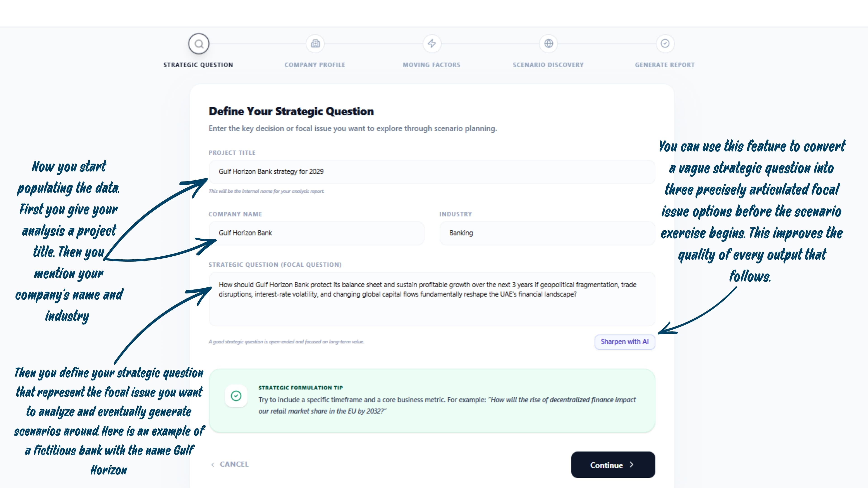The width and height of the screenshot is (868, 488).
Task: Select the Strategic Question step label
Action: click(x=198, y=65)
